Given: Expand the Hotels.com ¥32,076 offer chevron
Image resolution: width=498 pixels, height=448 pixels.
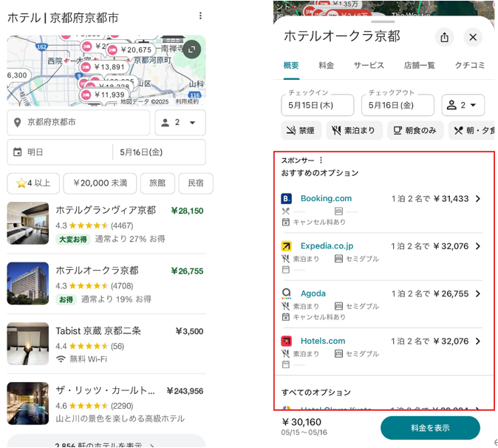Looking at the screenshot, I should click(x=478, y=342).
